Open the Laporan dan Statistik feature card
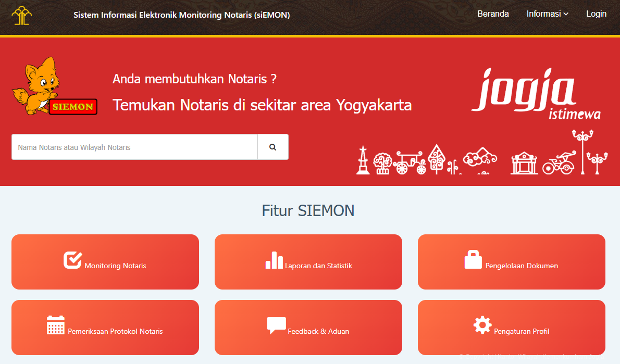Screen dimensions: 620x364 [x=308, y=262]
